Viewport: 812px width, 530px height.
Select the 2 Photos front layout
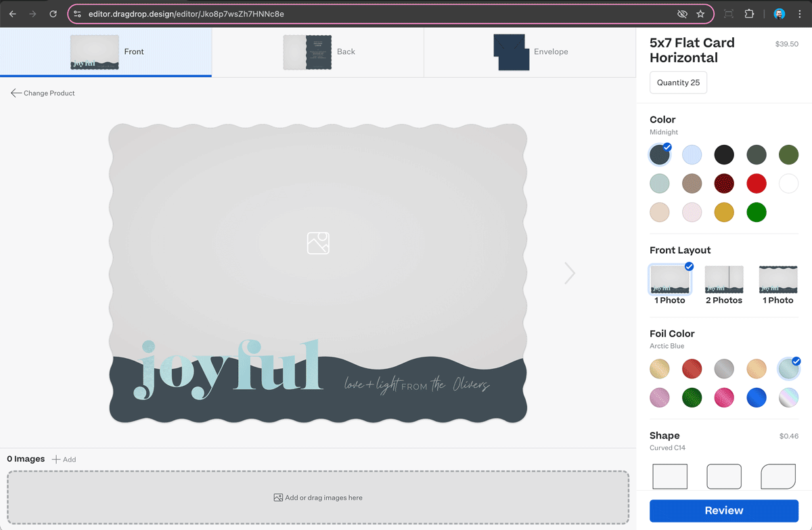(723, 280)
